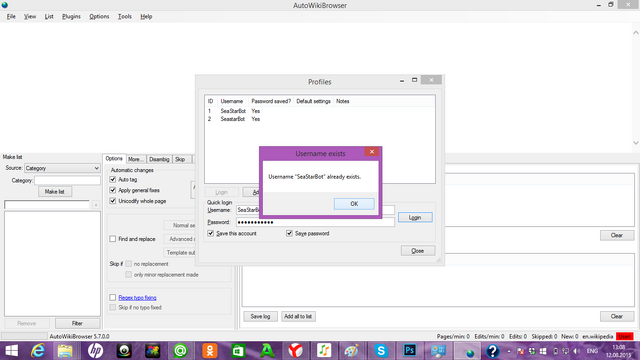Select profile row 1 SeaStarBot
This screenshot has width=640, height=360.
pyautogui.click(x=320, y=111)
